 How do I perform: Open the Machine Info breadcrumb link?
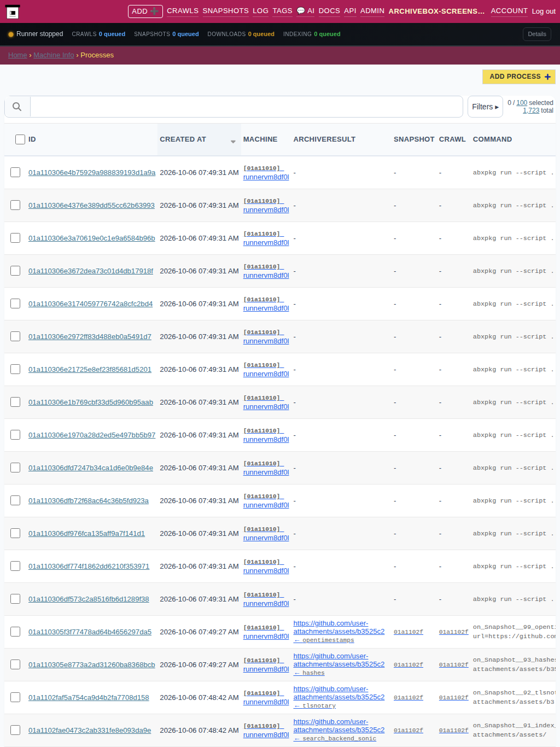pos(54,55)
